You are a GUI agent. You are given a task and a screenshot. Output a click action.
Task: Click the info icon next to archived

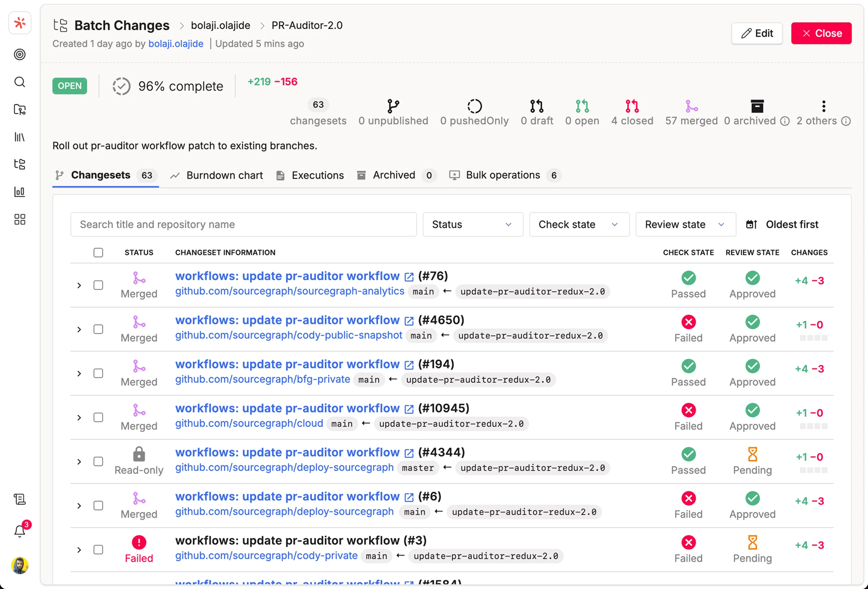(785, 121)
